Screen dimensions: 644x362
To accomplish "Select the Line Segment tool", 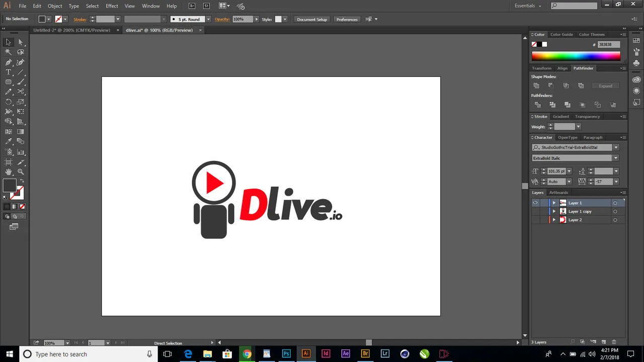I will pyautogui.click(x=21, y=72).
